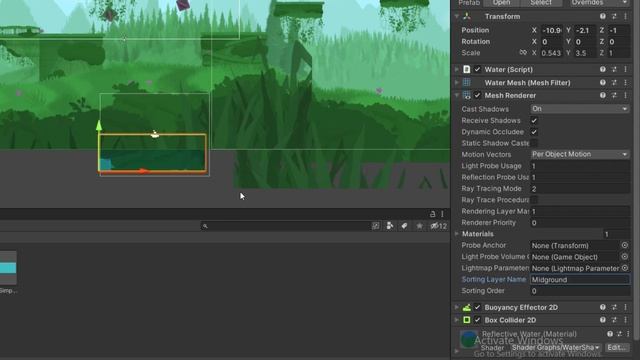
Task: Open Reflective Water material help icon
Action: (610, 334)
